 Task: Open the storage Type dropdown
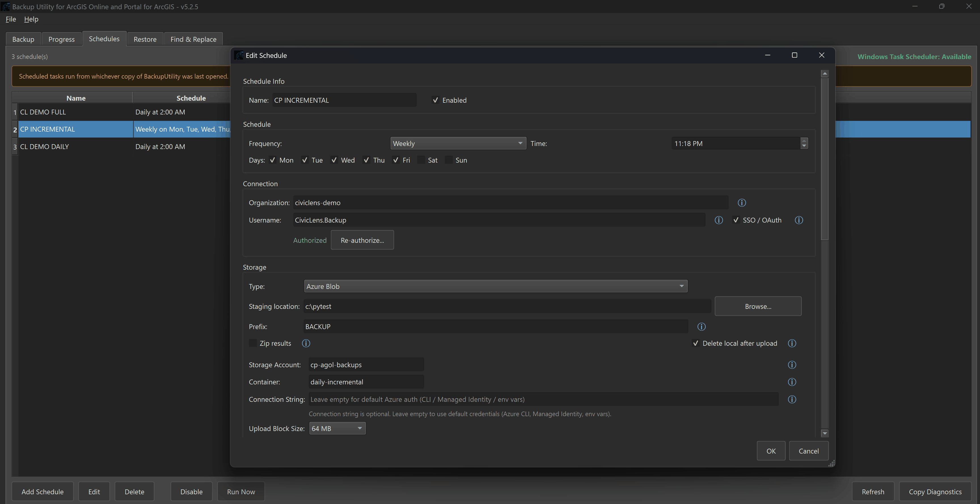pyautogui.click(x=495, y=286)
